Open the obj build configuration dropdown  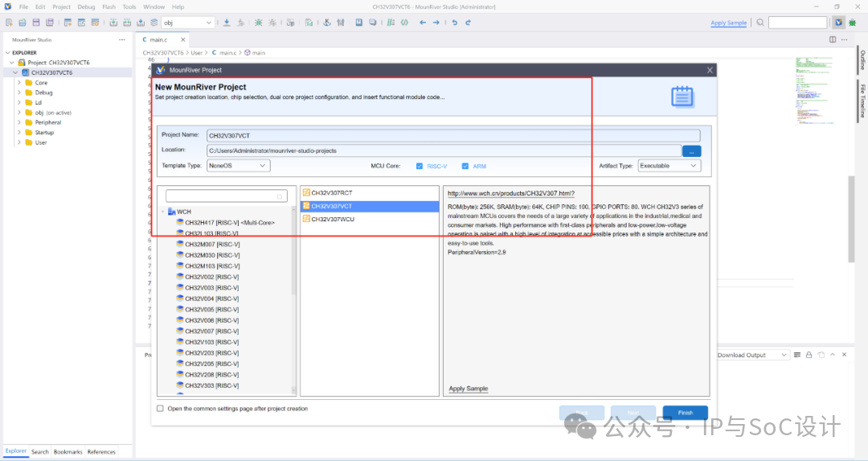(x=188, y=23)
